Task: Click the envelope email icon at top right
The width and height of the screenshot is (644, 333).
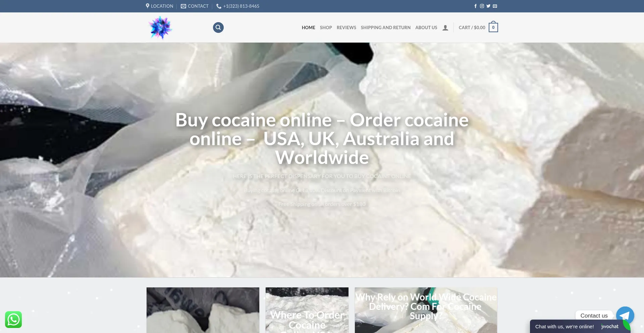Action: point(495,6)
